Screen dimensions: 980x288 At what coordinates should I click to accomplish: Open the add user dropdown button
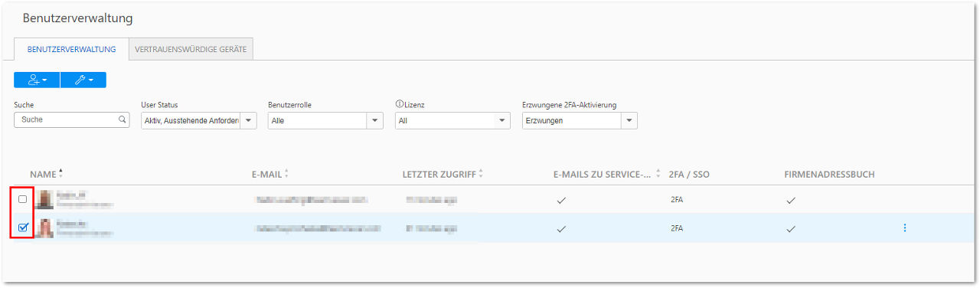[x=37, y=80]
